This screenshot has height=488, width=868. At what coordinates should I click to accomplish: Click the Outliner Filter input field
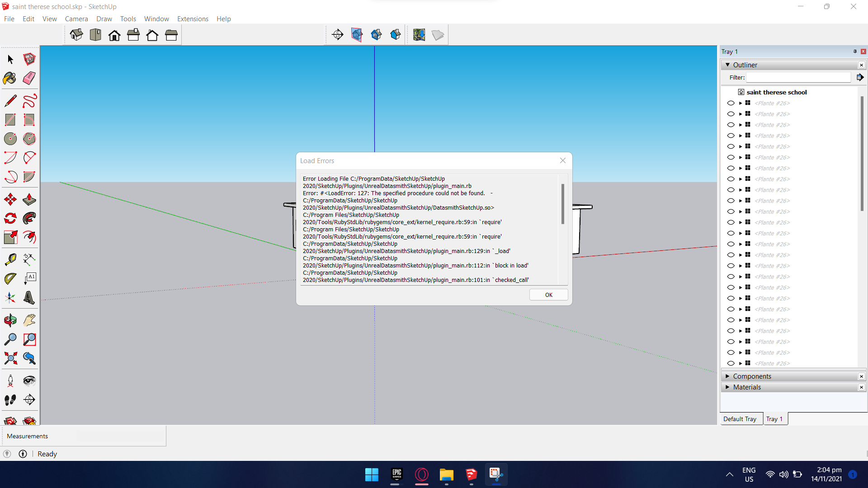click(798, 78)
